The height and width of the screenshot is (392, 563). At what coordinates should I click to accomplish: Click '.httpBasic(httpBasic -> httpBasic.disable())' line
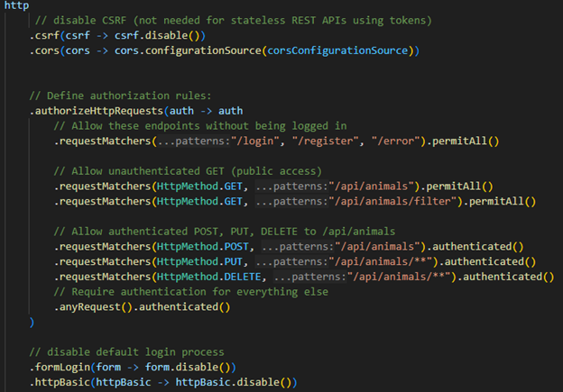(x=163, y=382)
